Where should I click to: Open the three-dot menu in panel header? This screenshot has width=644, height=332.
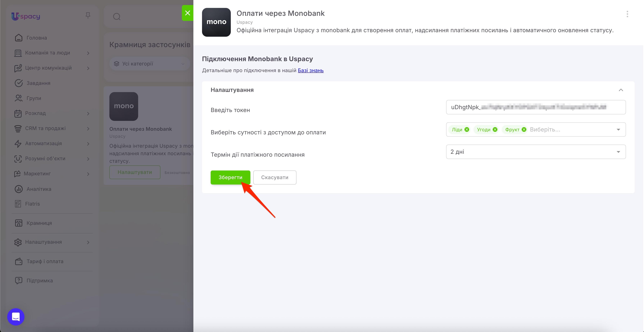point(627,14)
